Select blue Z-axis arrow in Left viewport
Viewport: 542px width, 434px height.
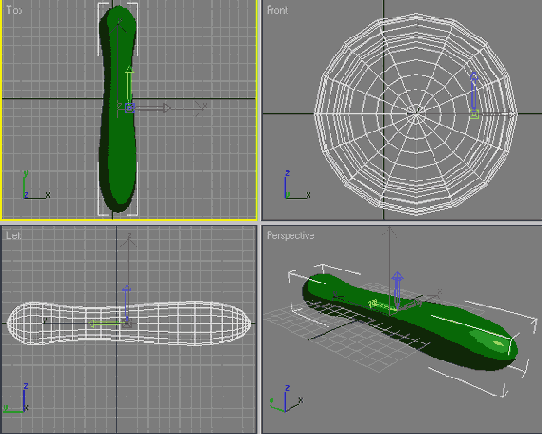[x=127, y=302]
